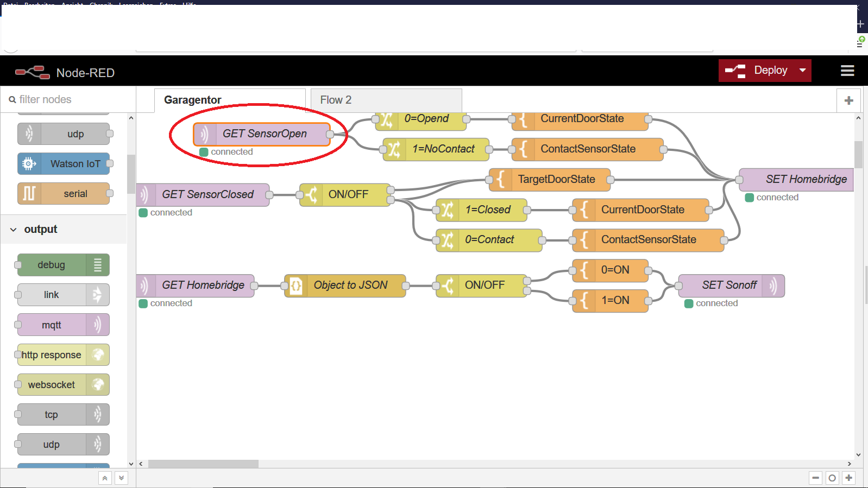
Task: Select the serial palette node
Action: point(64,194)
